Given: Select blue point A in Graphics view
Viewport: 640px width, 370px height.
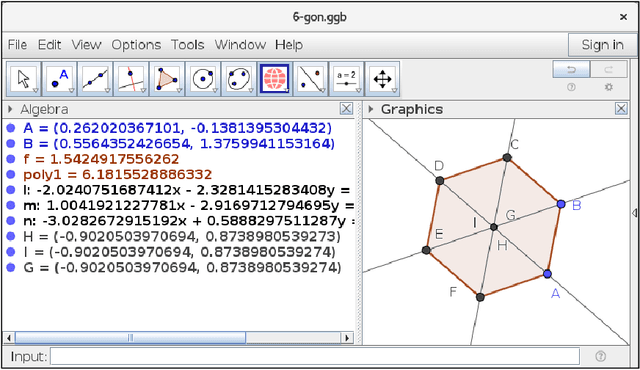Looking at the screenshot, I should (x=547, y=274).
